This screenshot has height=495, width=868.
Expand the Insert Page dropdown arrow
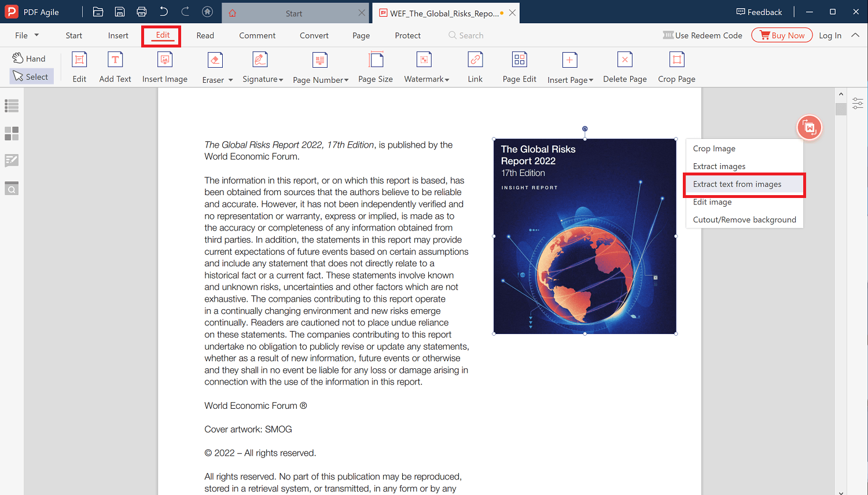pos(591,80)
